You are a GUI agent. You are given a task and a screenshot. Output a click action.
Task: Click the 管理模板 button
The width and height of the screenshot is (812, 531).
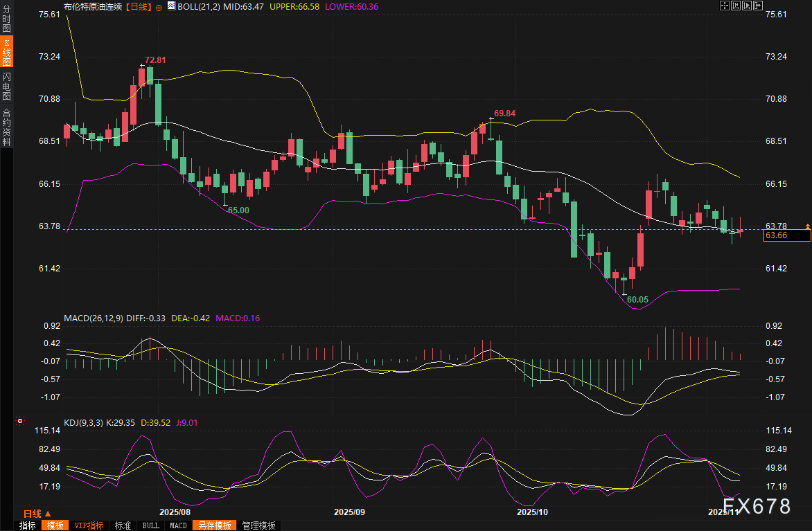click(x=258, y=525)
